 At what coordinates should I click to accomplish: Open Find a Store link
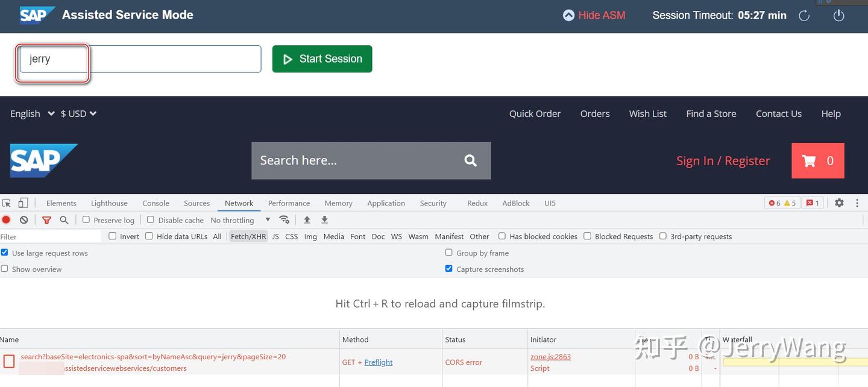coord(711,113)
